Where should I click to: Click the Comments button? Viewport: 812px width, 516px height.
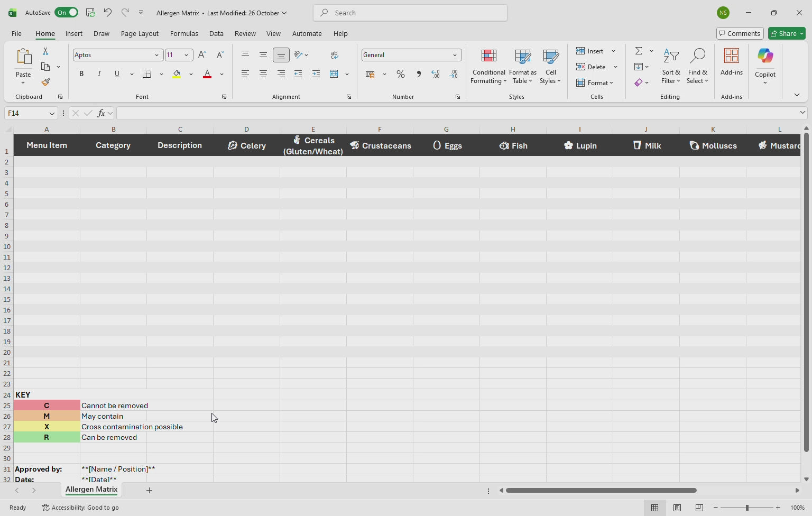coord(740,33)
